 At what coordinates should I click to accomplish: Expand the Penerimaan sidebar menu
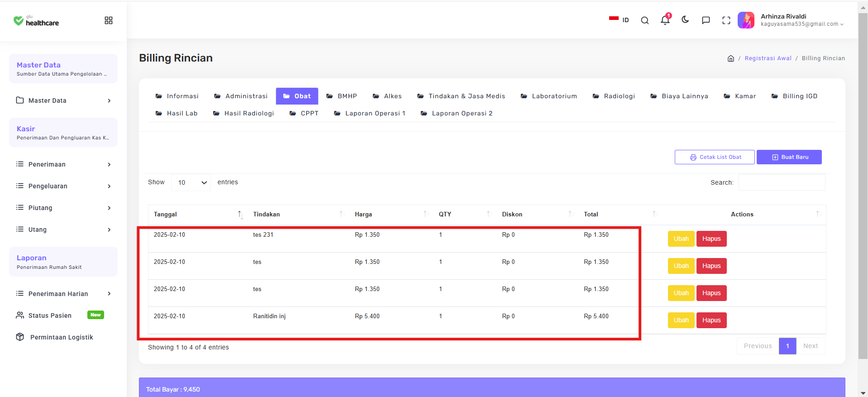[x=63, y=164]
